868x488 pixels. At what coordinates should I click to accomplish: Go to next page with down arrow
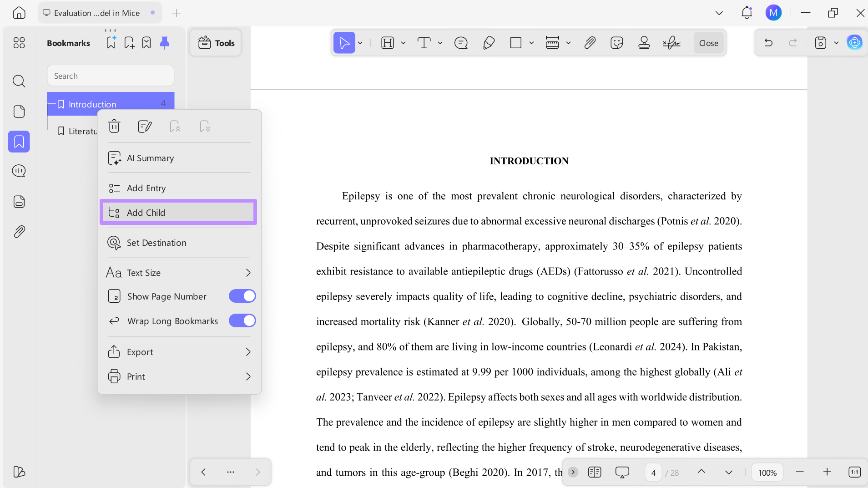tap(729, 472)
